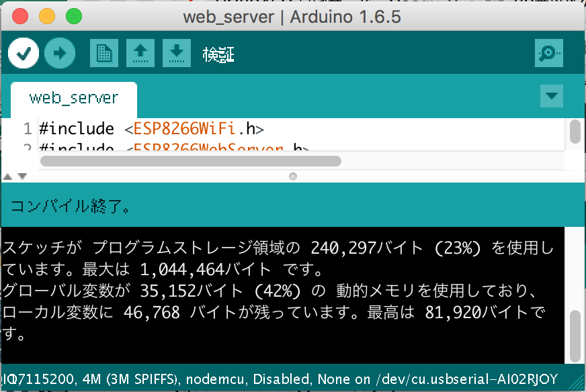This screenshot has width=586, height=392.
Task: Click the editor vertical scrollbar thumb
Action: tap(575, 132)
